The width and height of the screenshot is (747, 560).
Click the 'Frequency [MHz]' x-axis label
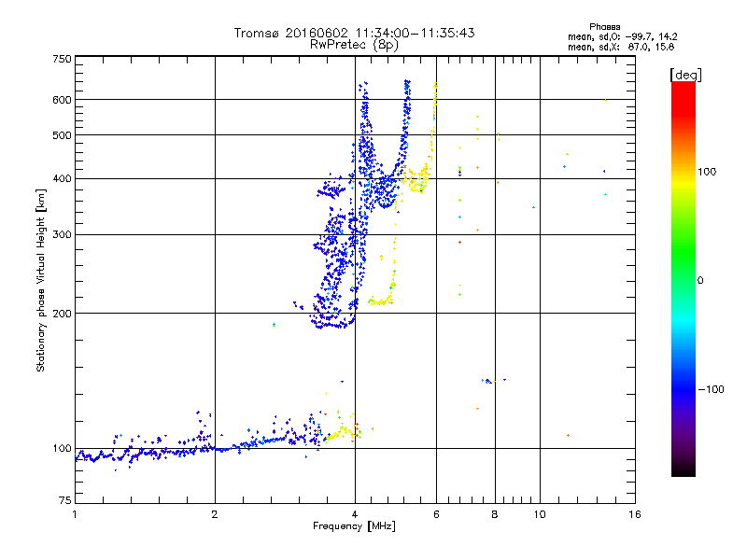pos(354,526)
